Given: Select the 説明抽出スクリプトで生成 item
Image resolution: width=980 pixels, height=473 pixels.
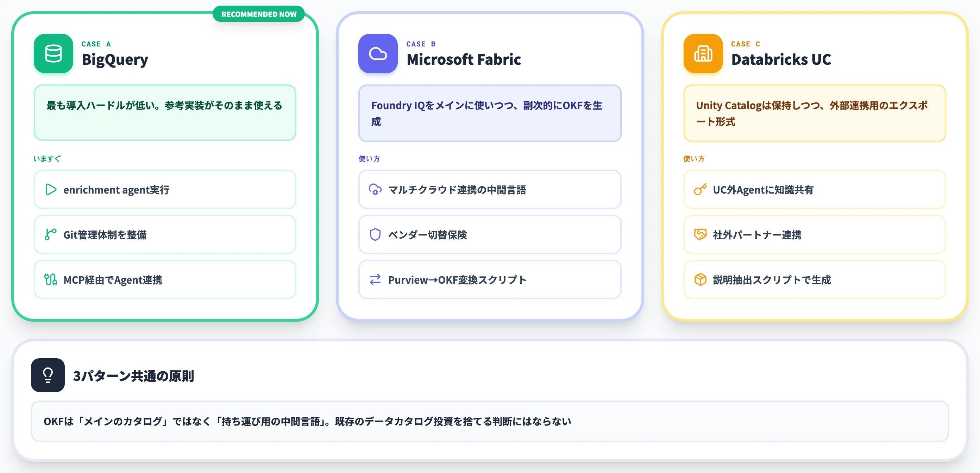Looking at the screenshot, I should click(x=815, y=279).
